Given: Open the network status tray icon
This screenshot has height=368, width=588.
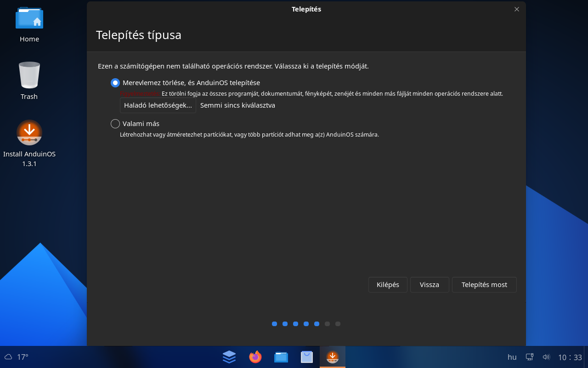Looking at the screenshot, I should click(x=530, y=357).
